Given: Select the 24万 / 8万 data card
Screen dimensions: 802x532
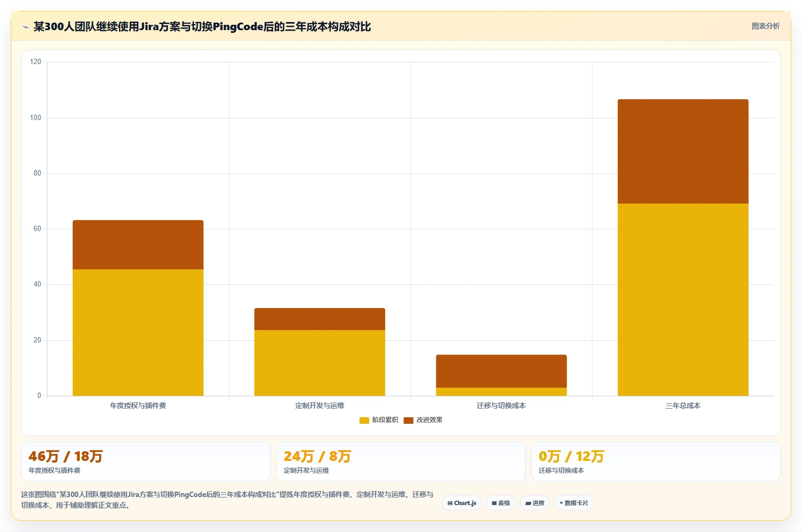Looking at the screenshot, I should tap(401, 461).
